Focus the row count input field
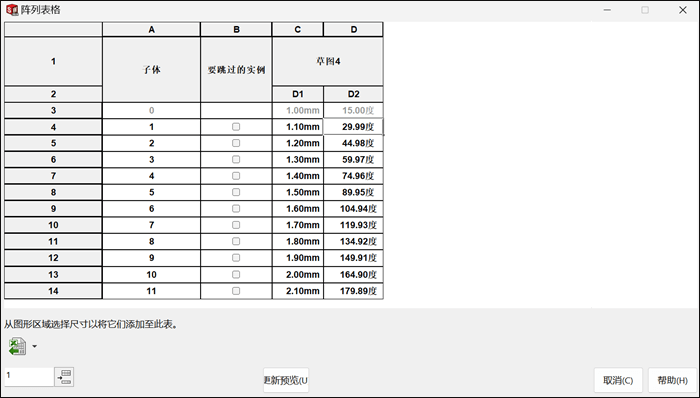Viewport: 700px width, 398px height. click(29, 377)
